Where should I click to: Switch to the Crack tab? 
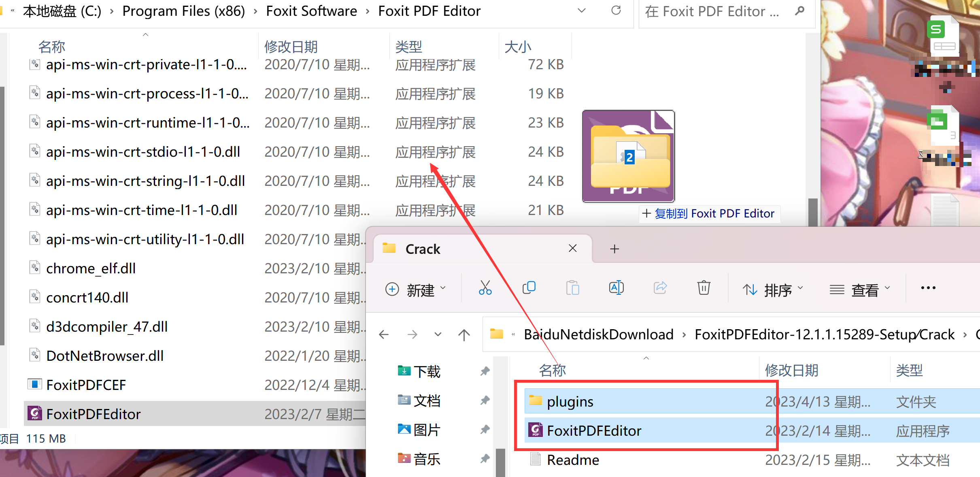[x=422, y=249]
